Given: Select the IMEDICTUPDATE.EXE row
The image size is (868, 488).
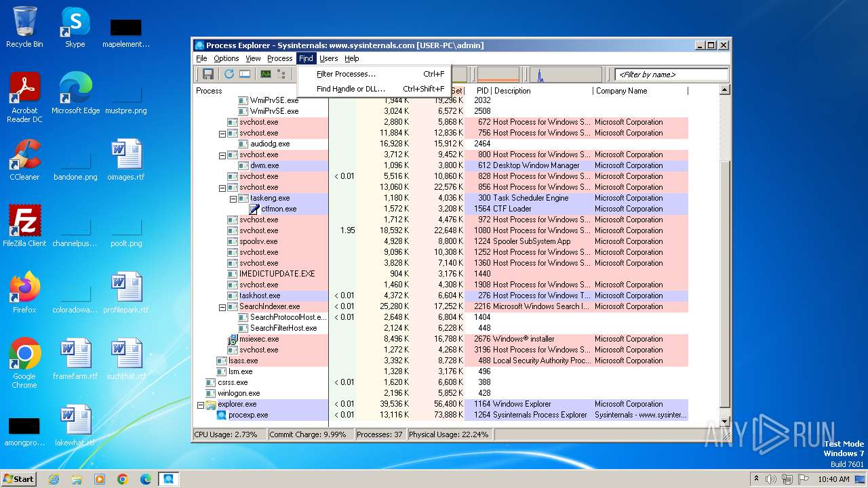Looking at the screenshot, I should tap(441, 274).
